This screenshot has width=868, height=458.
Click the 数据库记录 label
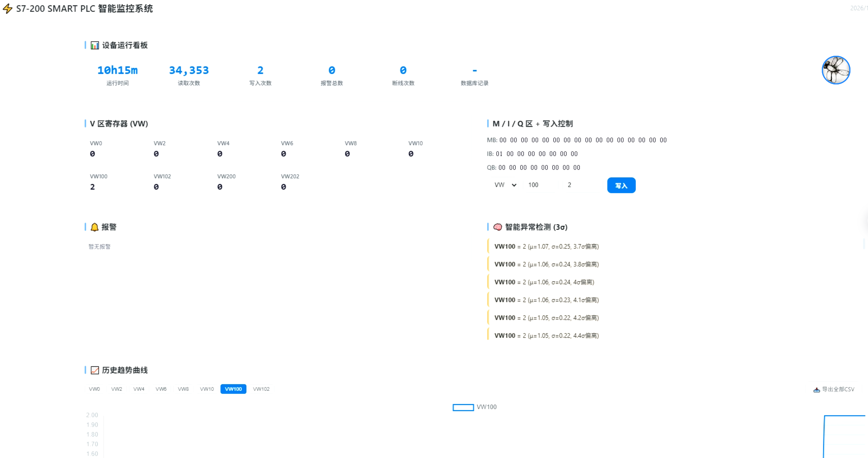(474, 83)
